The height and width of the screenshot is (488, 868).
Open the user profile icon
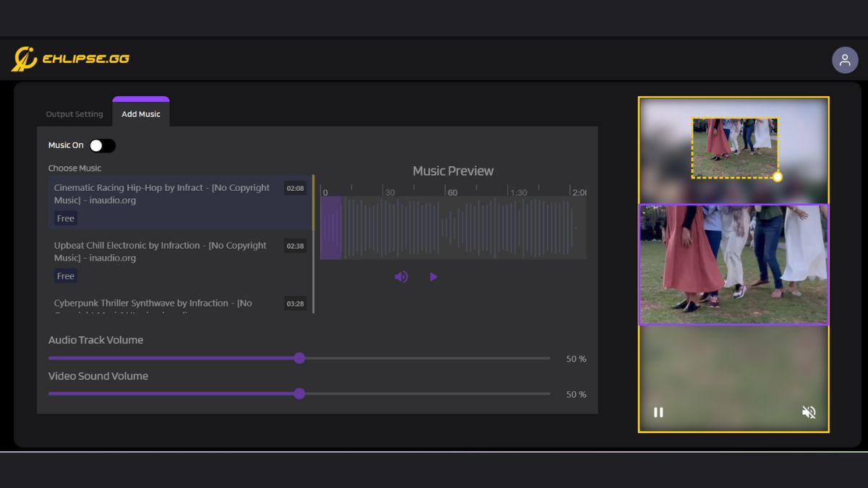coord(845,59)
